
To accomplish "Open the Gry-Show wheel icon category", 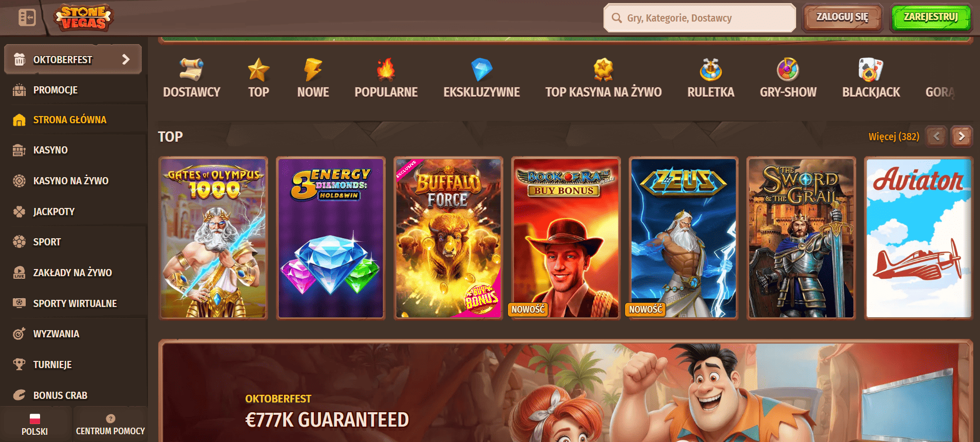I will (x=788, y=78).
